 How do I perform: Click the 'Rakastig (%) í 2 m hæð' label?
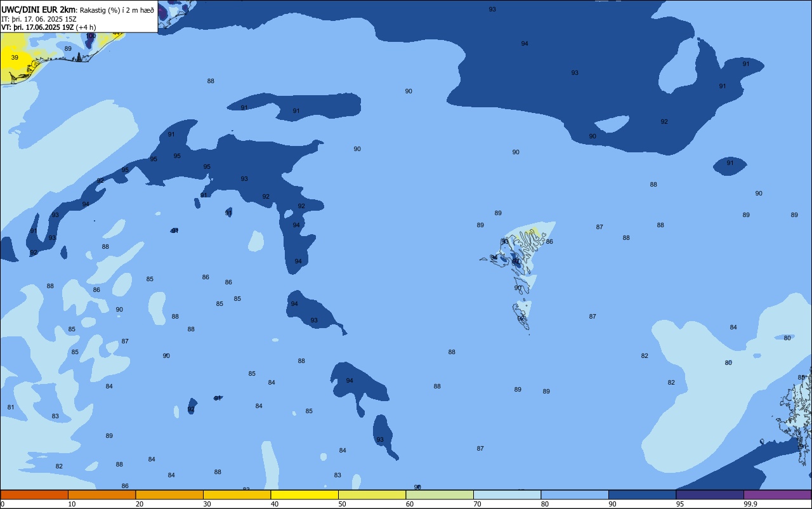117,10
